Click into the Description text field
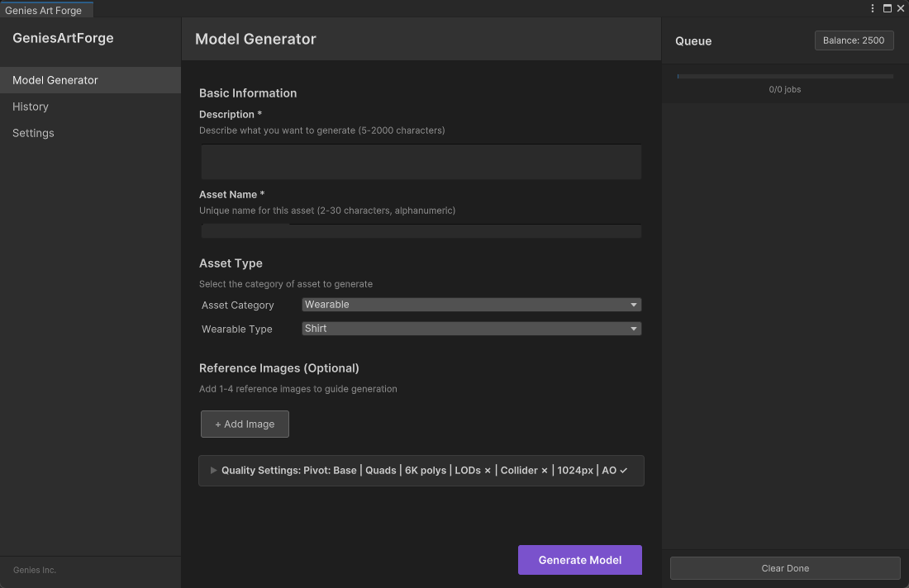Viewport: 909px width, 588px height. coord(421,162)
